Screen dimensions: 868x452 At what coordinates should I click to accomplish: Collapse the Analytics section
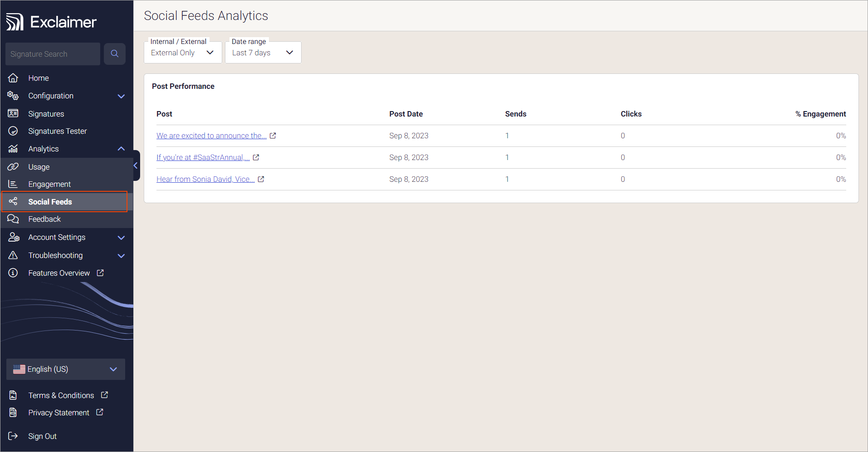tap(121, 148)
